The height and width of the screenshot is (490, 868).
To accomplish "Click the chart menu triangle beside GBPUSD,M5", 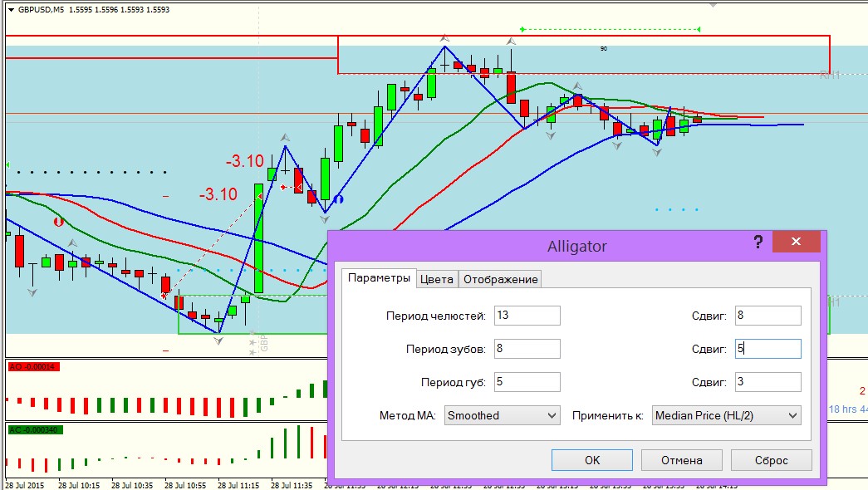I will click(x=11, y=9).
